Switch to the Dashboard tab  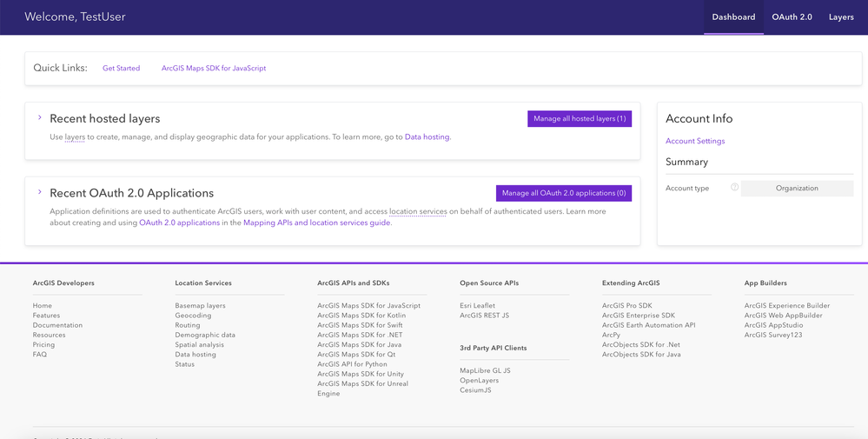tap(733, 17)
